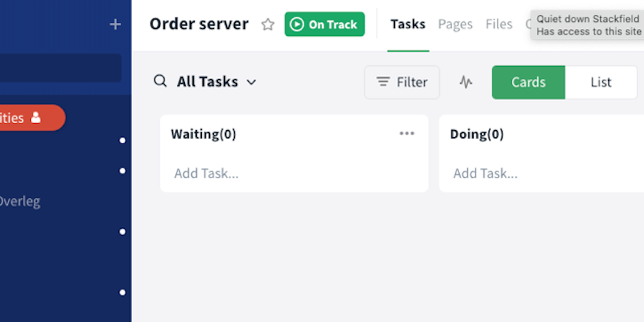Add a task in Doing column
Screen dimensions: 644x322
486,173
